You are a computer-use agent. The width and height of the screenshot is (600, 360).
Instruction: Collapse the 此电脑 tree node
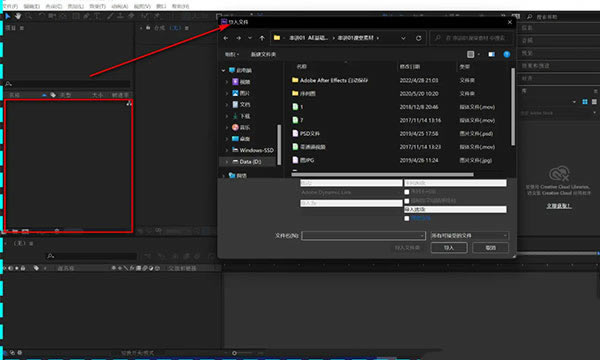[x=223, y=70]
